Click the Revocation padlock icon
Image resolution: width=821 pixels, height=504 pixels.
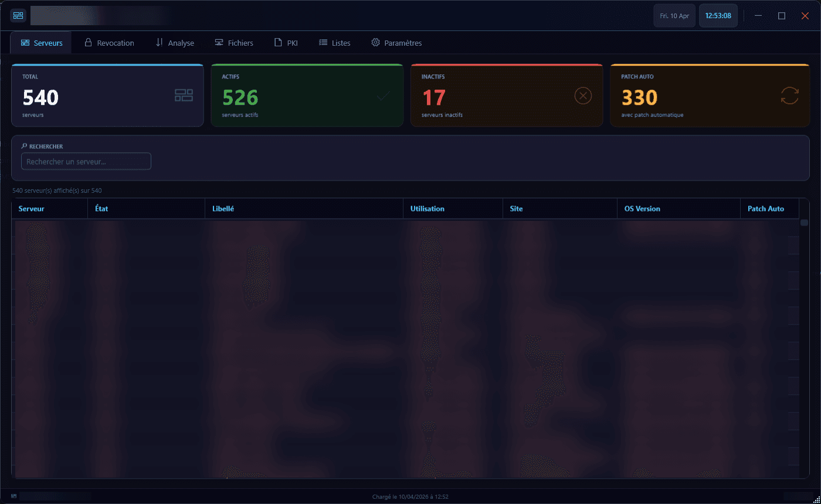(87, 42)
